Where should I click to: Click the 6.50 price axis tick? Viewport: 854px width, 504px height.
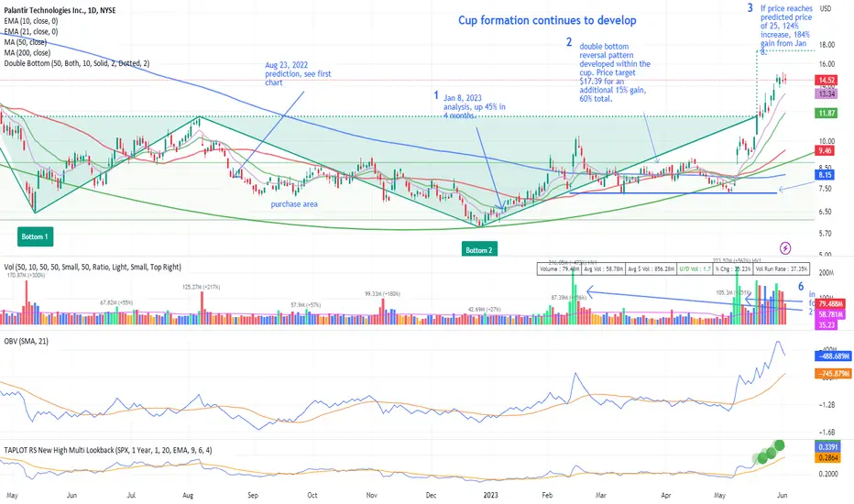(825, 212)
